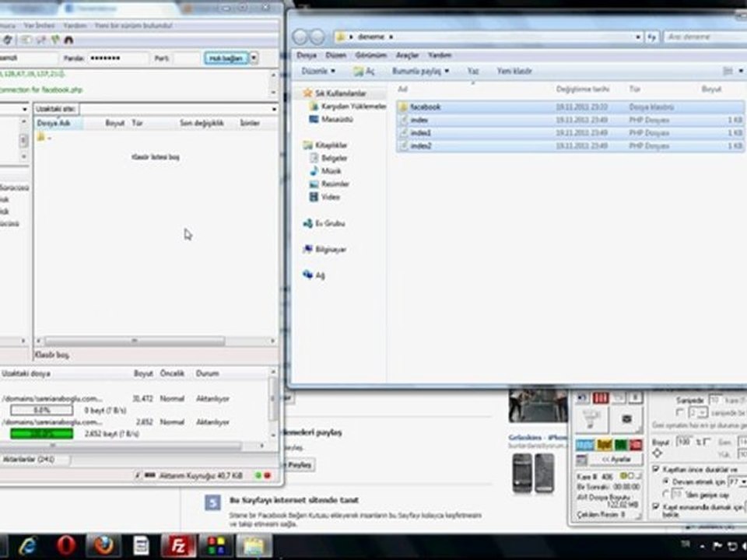Expand Explorer address bar history dropdown
The width and height of the screenshot is (747, 560).
coord(638,37)
